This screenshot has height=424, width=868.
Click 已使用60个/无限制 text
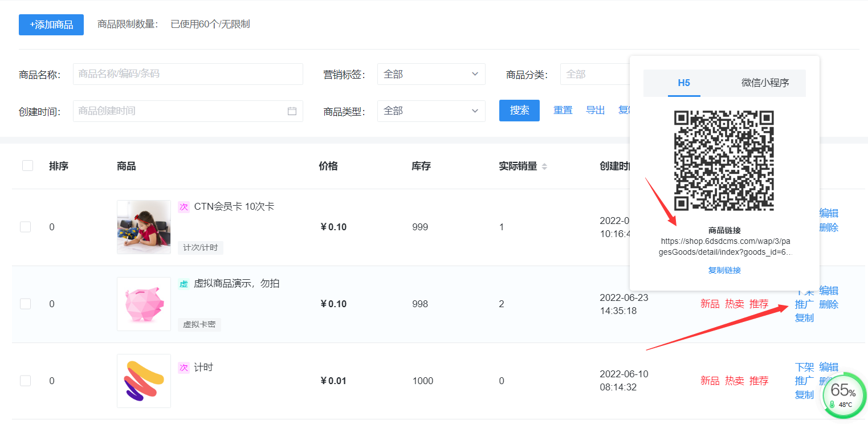tap(210, 25)
